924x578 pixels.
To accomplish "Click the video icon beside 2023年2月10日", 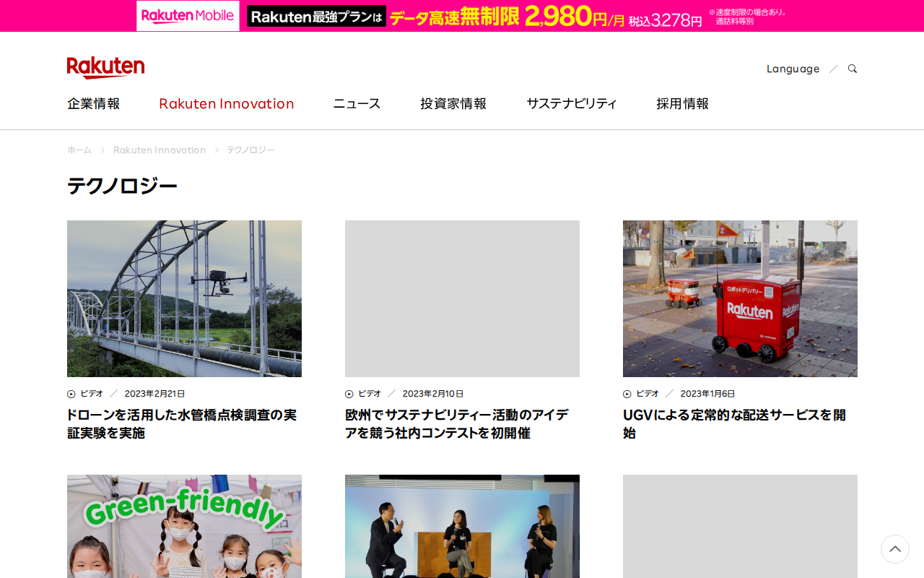I will (x=349, y=394).
